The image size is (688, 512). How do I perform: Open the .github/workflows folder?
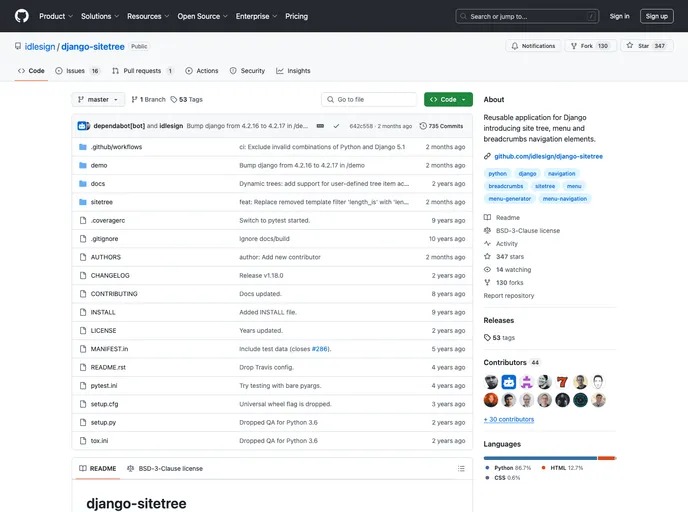coord(116,147)
